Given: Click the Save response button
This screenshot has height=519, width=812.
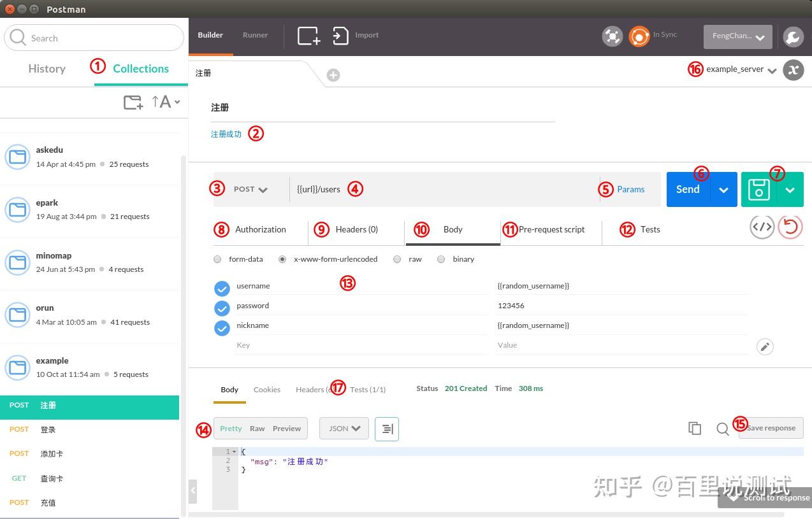Looking at the screenshot, I should pos(772,428).
